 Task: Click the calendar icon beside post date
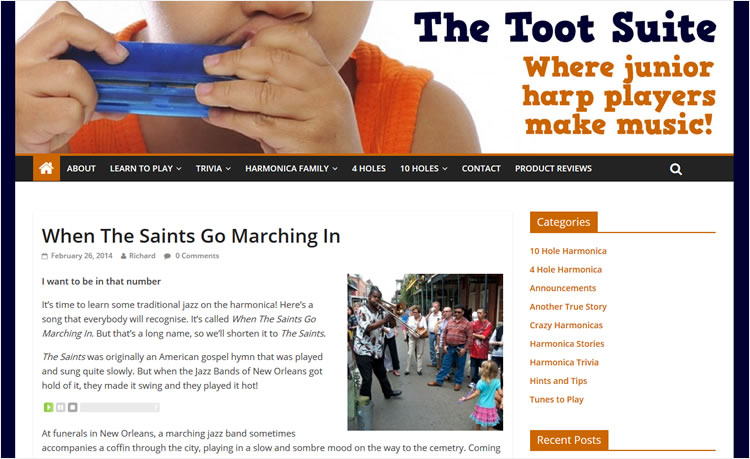(44, 256)
